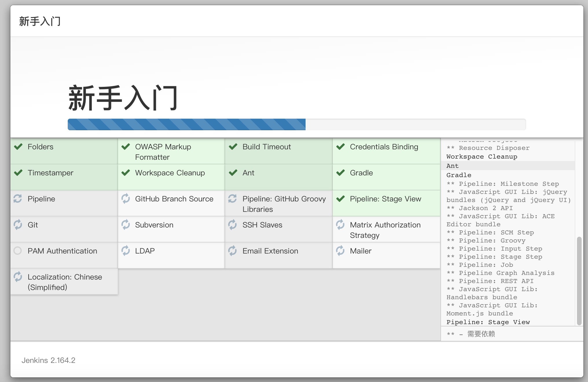Select the Pipeline: GitHub Groovy Libraries label
Screen dimensions: 588x382
pyautogui.click(x=284, y=204)
